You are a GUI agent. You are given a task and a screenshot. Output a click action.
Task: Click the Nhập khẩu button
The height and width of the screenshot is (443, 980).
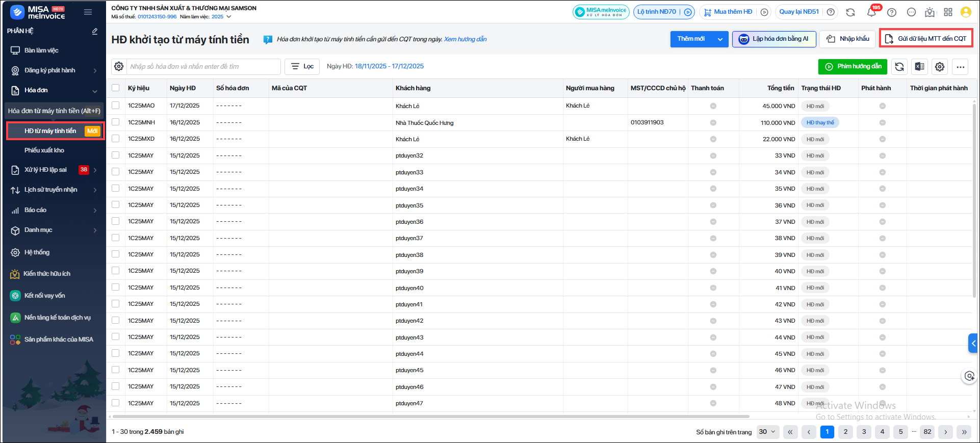coord(847,39)
